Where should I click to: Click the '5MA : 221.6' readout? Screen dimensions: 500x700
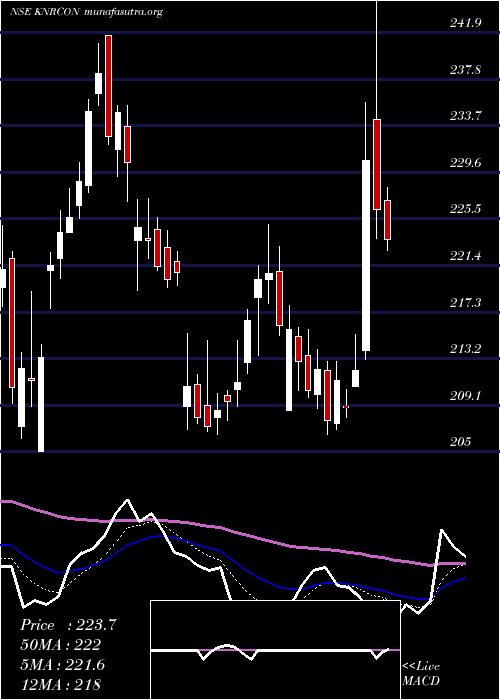(62, 665)
